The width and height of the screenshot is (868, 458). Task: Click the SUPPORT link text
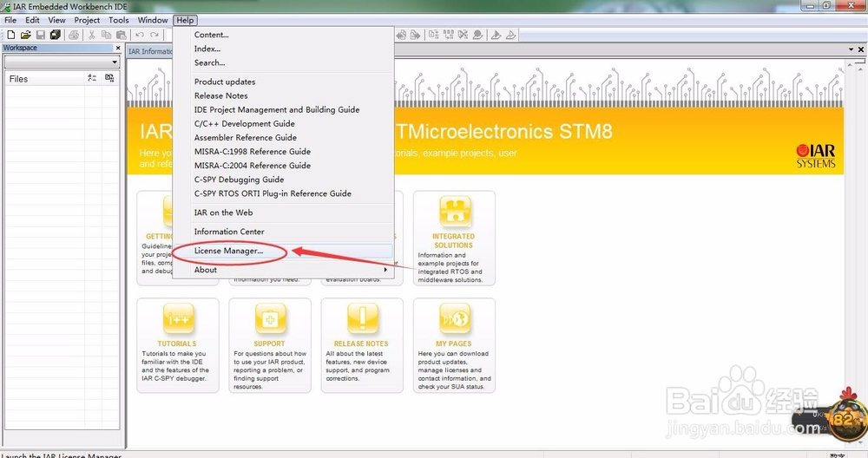pos(270,343)
